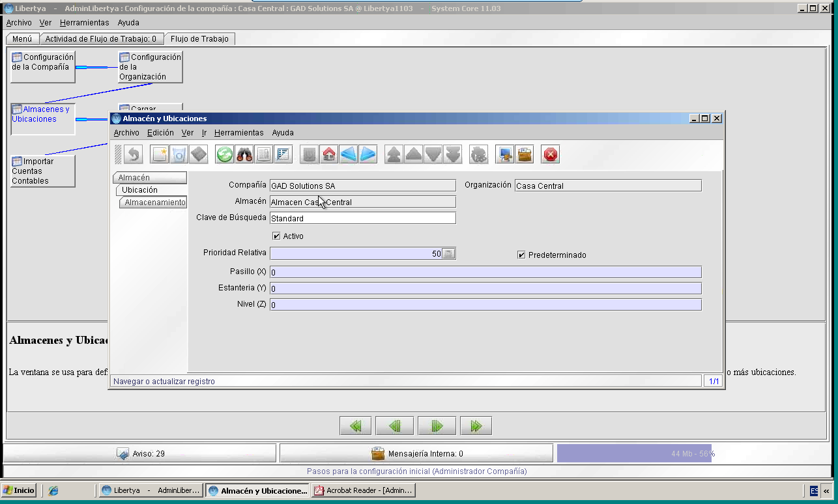Uncheck the Activo checkbox
The image size is (838, 504).
click(x=276, y=236)
